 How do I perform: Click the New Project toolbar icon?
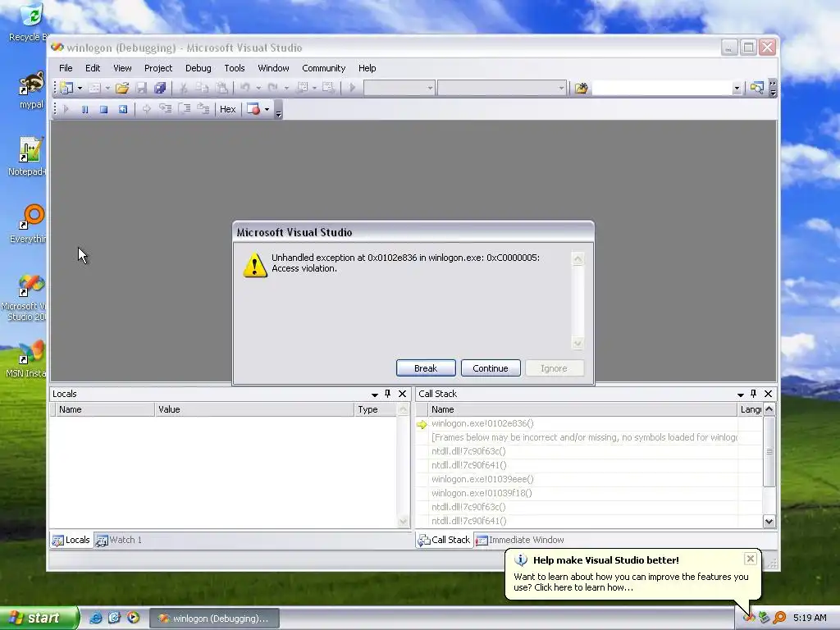66,88
